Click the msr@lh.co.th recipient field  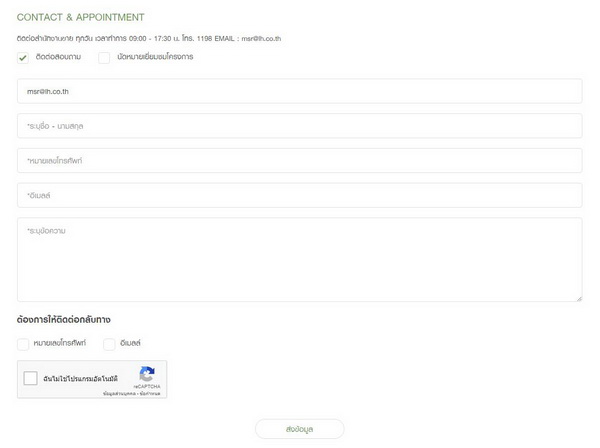pos(299,91)
